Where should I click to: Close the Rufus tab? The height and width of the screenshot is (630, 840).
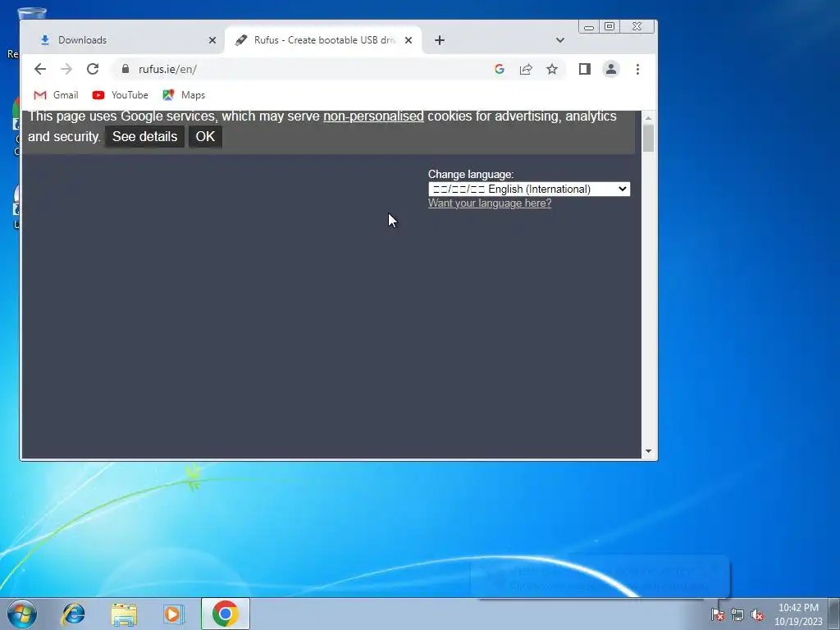[409, 40]
